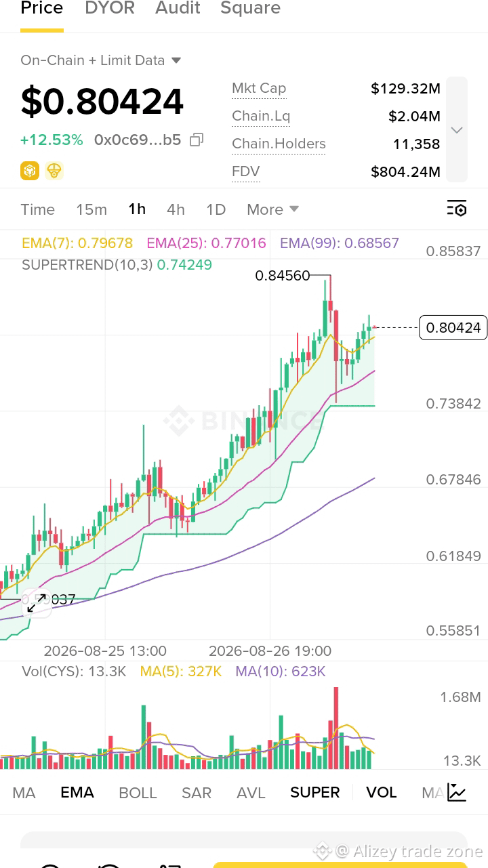Tap the $804.24M FDV value
Screen dimensions: 488x868
[406, 171]
